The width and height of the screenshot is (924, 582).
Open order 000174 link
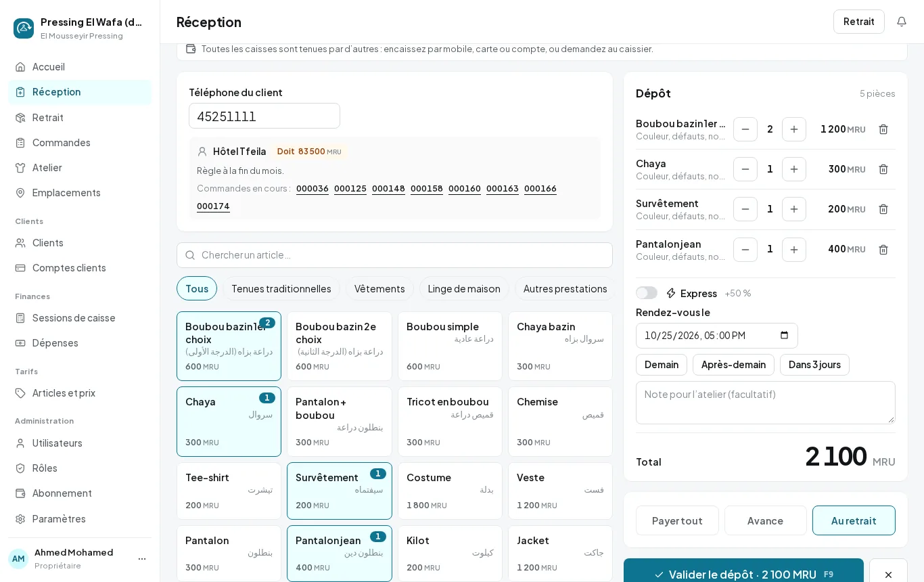[x=213, y=206]
